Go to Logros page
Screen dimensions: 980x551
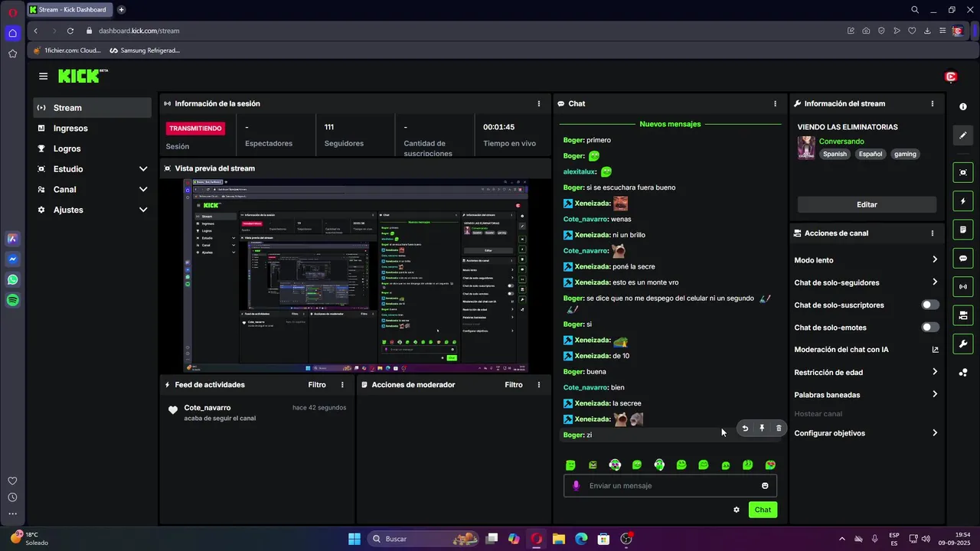(93, 148)
